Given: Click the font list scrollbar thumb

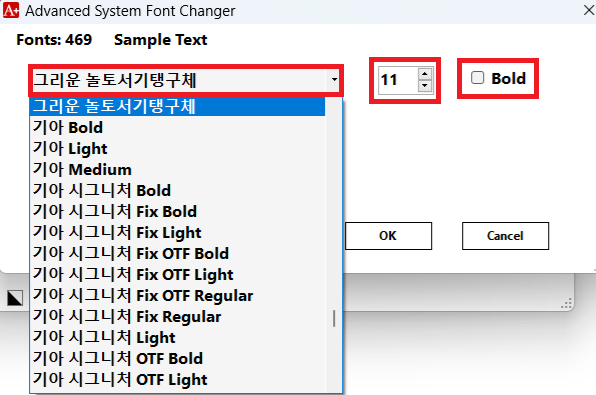Looking at the screenshot, I should point(334,319).
